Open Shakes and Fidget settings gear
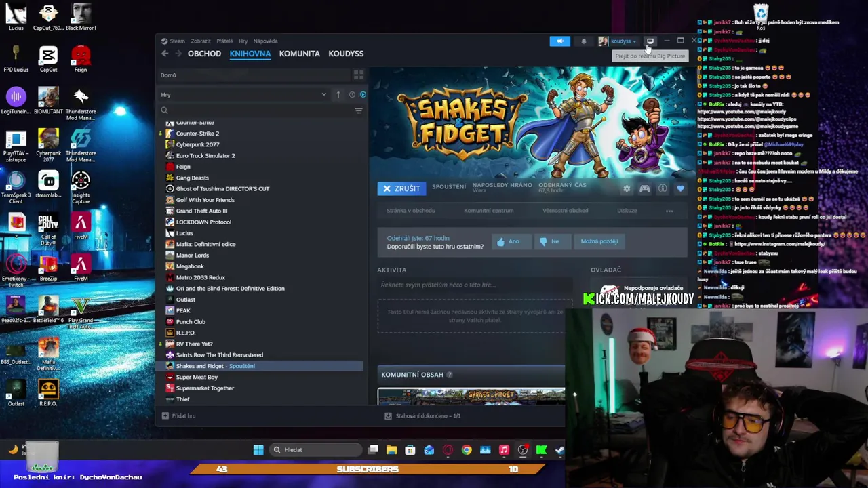 [627, 189]
